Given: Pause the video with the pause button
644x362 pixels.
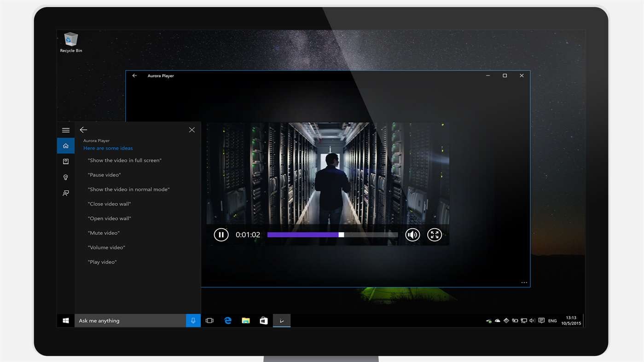Looking at the screenshot, I should tap(221, 235).
